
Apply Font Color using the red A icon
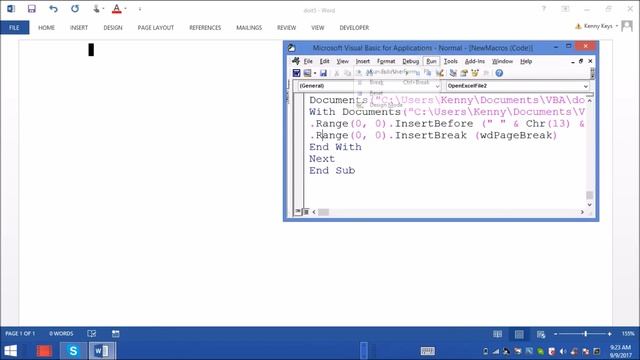(x=116, y=9)
